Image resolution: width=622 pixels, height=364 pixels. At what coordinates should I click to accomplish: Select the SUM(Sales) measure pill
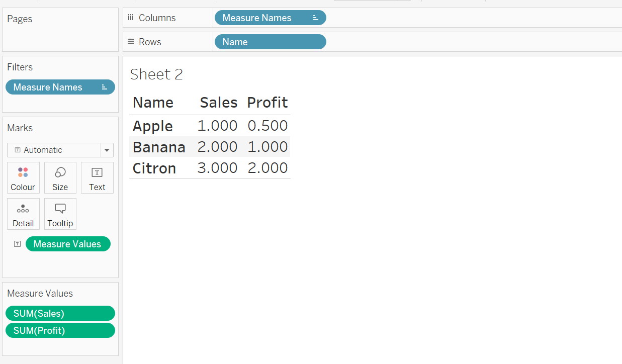(x=60, y=313)
